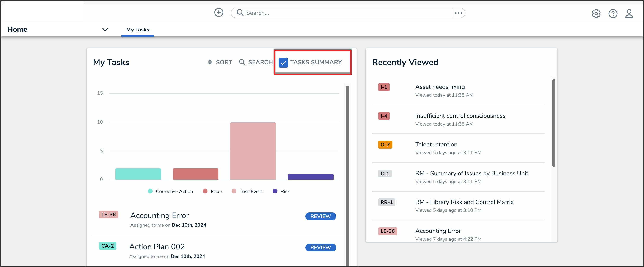Click the Loss Event chart bar

[253, 151]
